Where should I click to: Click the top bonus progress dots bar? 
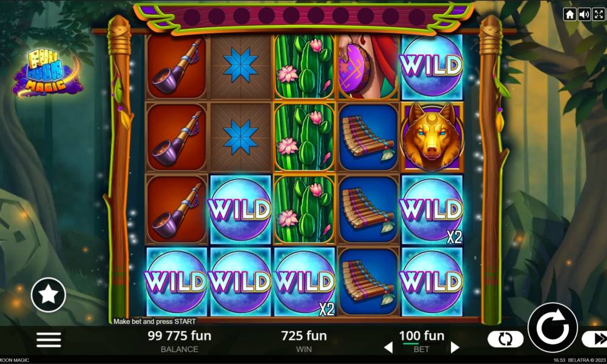304,16
